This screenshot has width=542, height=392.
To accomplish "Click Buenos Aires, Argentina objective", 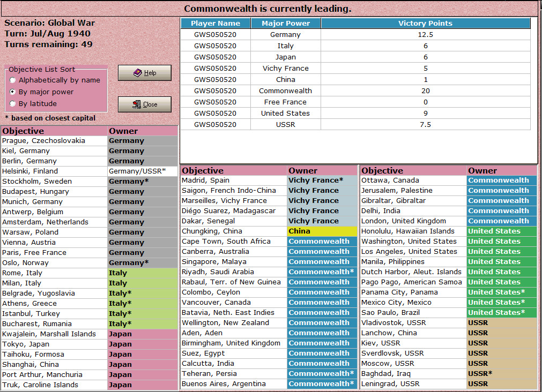I will click(x=234, y=384).
